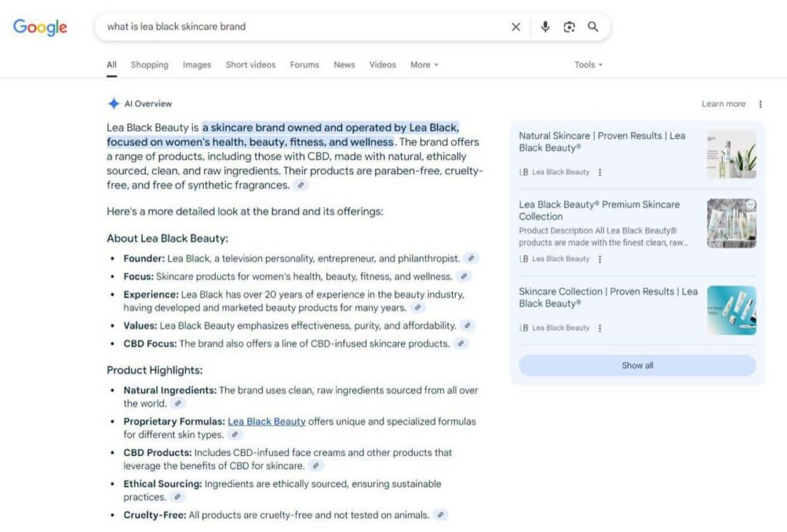Switch to the Images tab
This screenshot has width=787, height=532.
(x=197, y=65)
